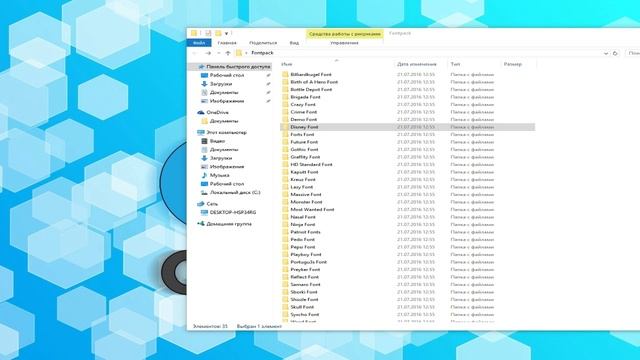Click folder icon of Pepsi Font

(x=285, y=247)
